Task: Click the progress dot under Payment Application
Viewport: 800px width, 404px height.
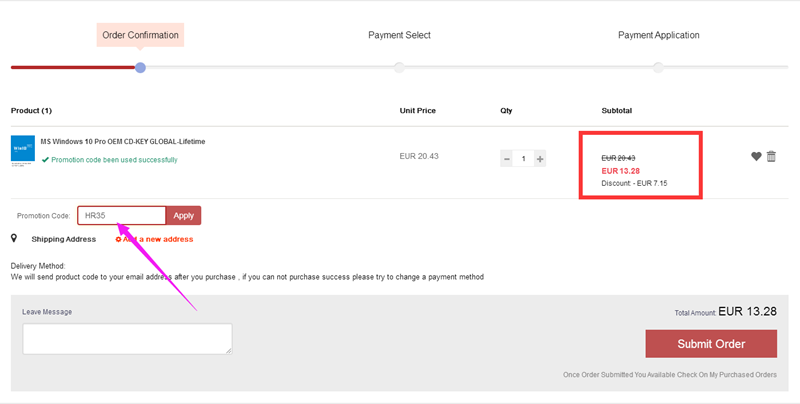Action: 658,67
